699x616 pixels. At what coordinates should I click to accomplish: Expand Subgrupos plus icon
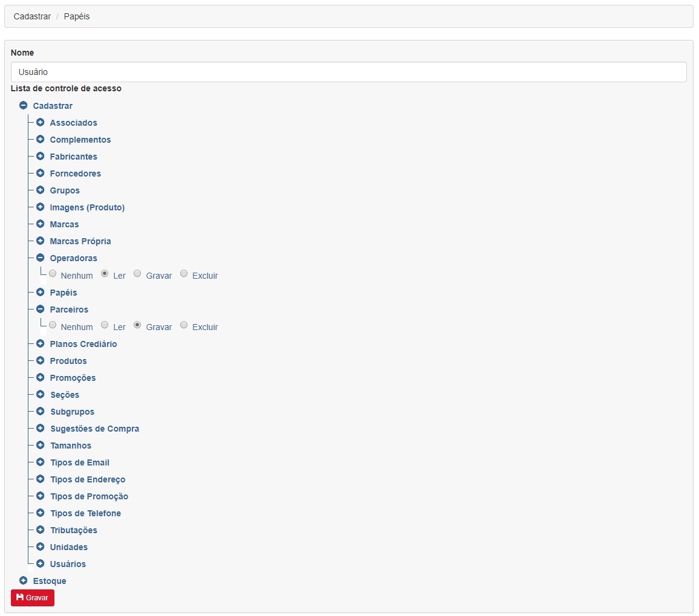tap(40, 412)
